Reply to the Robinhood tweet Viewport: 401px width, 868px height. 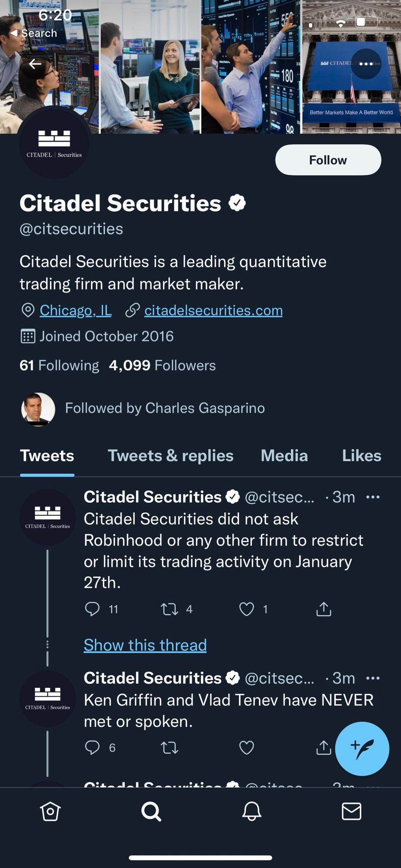tap(92, 609)
